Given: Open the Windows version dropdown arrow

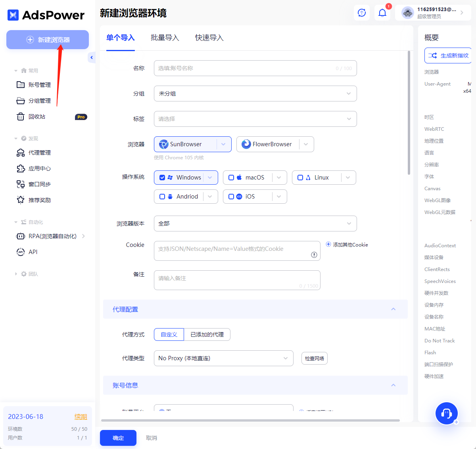Looking at the screenshot, I should click(x=210, y=178).
